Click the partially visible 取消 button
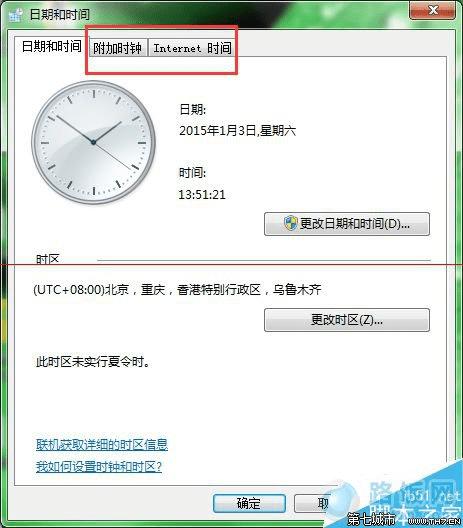Screen dimensions: 463x528 [313, 503]
